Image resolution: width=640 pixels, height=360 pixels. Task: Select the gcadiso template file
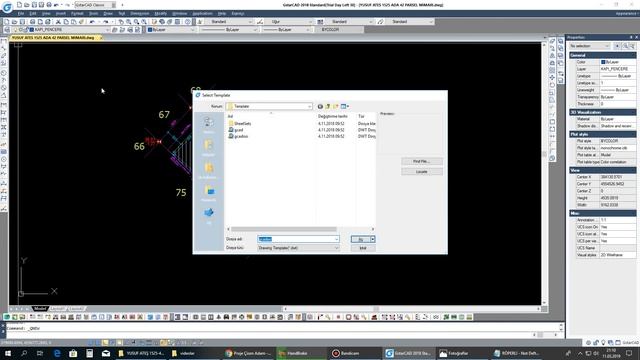tap(239, 136)
